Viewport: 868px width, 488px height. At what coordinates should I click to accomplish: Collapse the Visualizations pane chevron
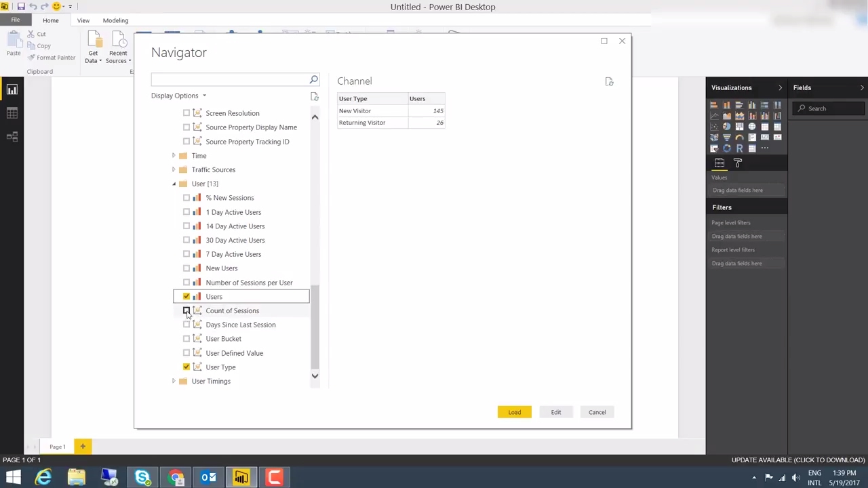(780, 87)
